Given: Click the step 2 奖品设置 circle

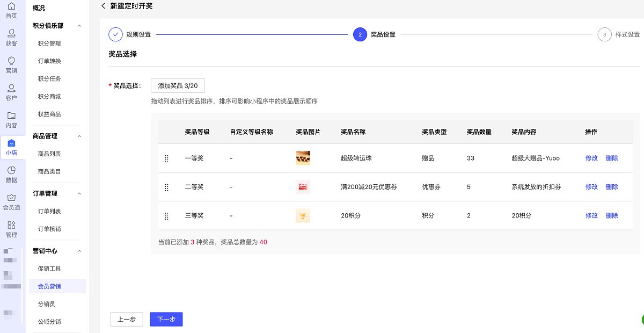Looking at the screenshot, I should tap(360, 34).
